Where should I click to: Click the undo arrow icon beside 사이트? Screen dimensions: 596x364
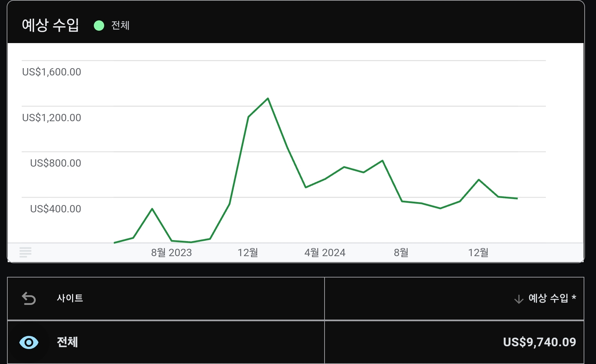point(29,299)
